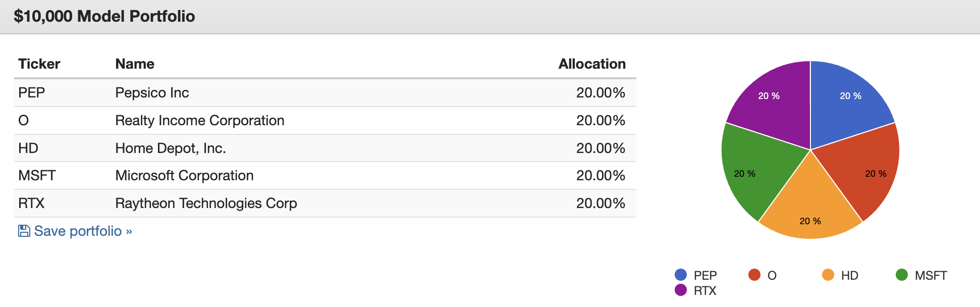Click the Allocation column header

click(x=592, y=64)
